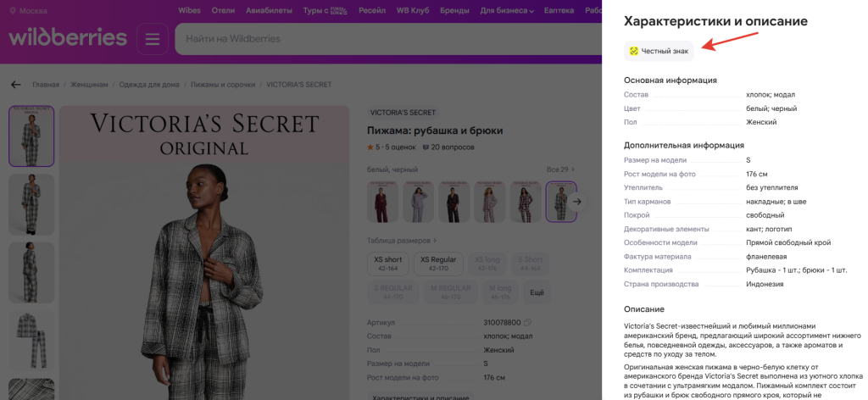Expand the Для бизнеса dropdown

(x=507, y=10)
